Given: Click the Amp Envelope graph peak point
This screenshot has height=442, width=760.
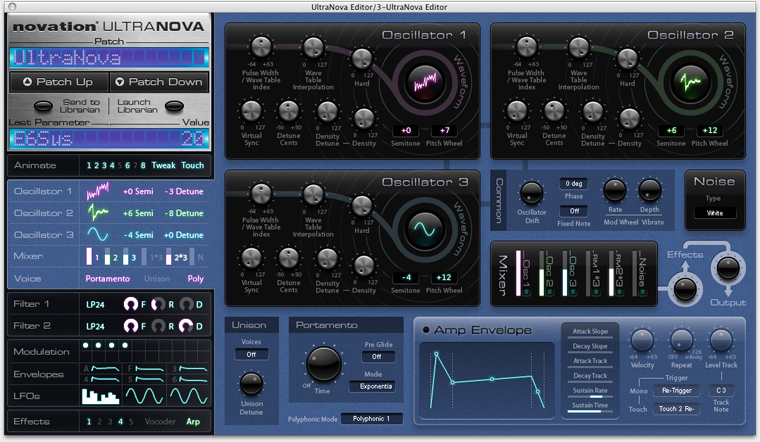Looking at the screenshot, I should tap(436, 354).
